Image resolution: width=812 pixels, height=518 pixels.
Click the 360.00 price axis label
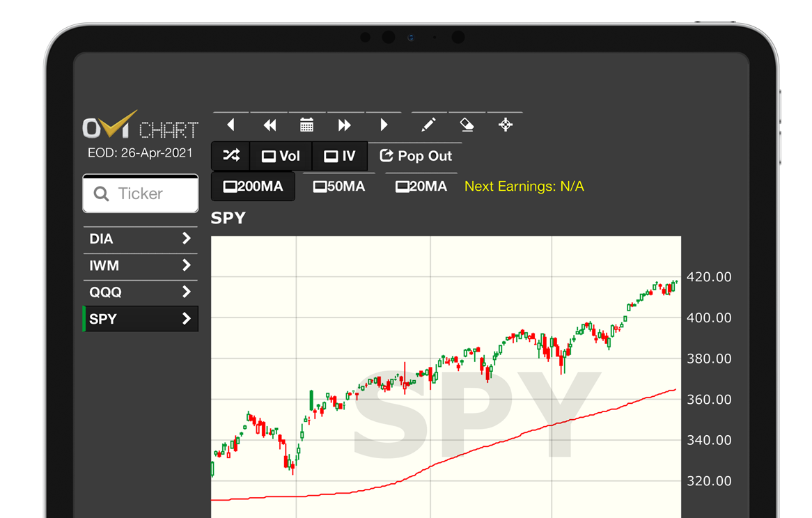[709, 400]
